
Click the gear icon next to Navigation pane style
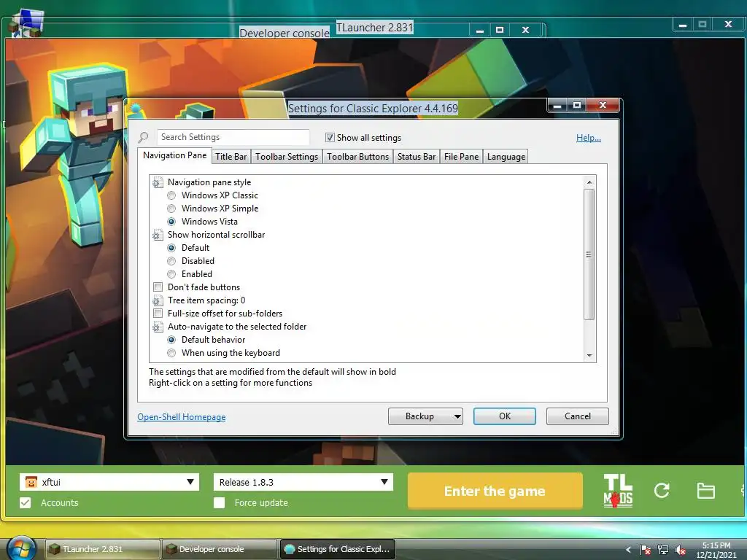[158, 182]
